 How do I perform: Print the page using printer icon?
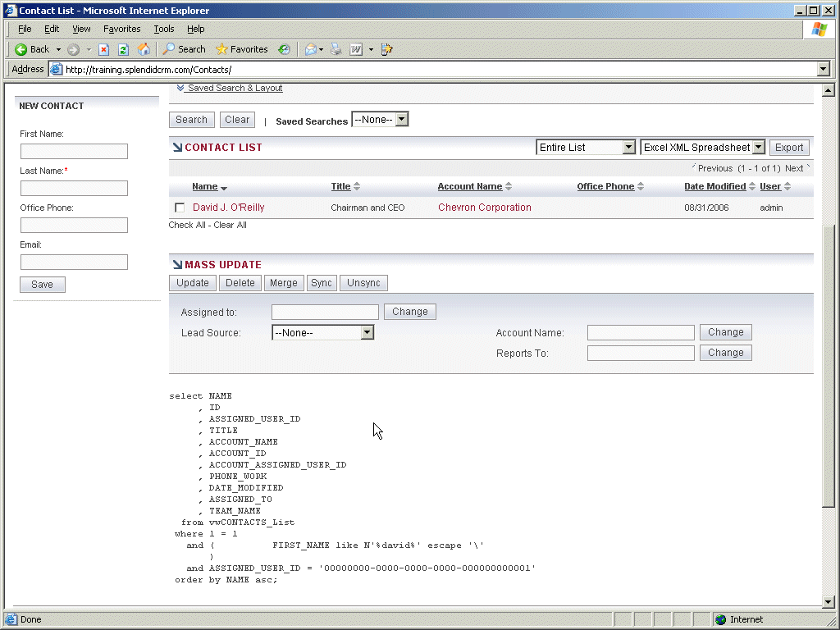(x=336, y=49)
